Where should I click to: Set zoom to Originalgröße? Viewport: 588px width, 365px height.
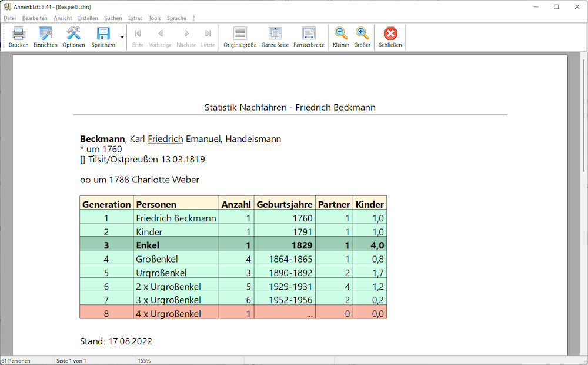[240, 37]
